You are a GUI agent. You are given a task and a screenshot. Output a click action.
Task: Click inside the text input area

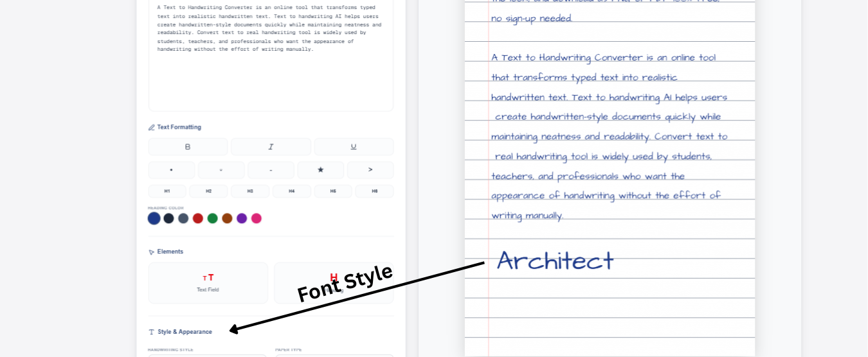tap(271, 77)
